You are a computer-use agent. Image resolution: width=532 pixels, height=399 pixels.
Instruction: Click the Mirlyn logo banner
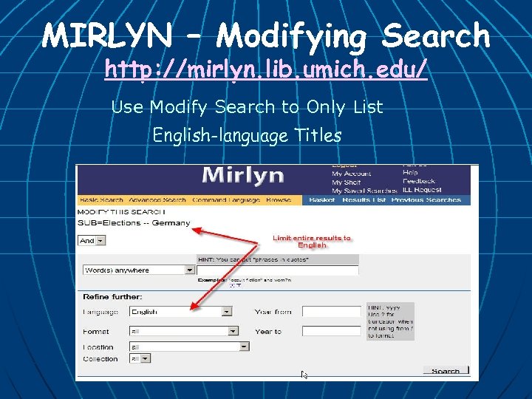click(x=243, y=176)
